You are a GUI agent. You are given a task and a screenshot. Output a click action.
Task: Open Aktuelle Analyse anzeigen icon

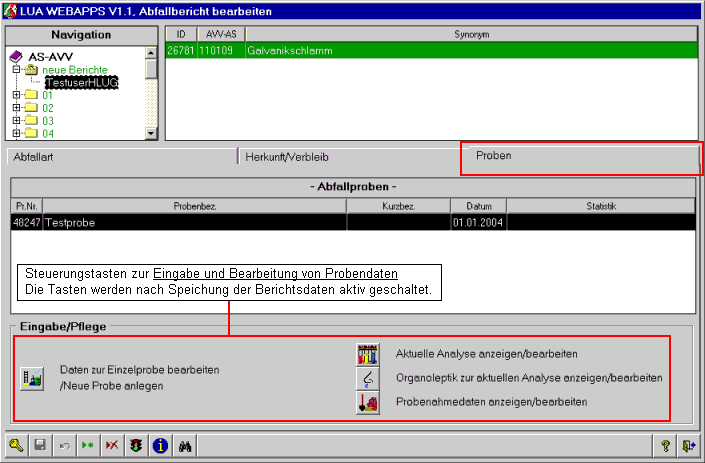coord(367,354)
